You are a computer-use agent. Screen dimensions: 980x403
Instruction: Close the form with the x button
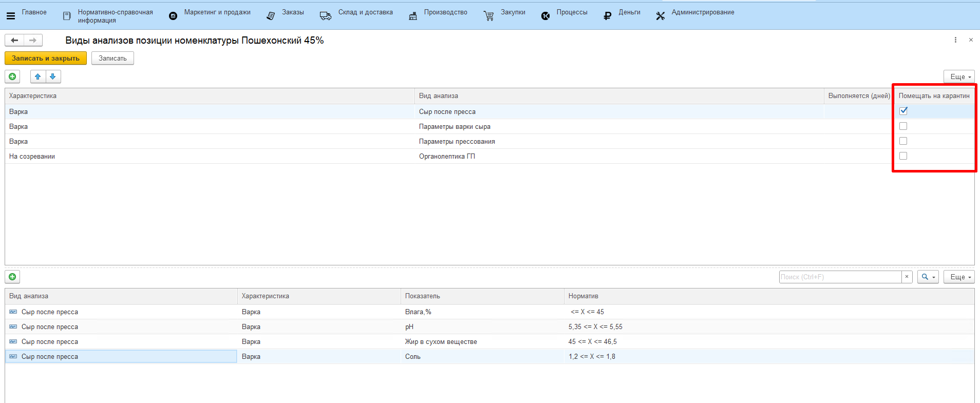tap(971, 40)
